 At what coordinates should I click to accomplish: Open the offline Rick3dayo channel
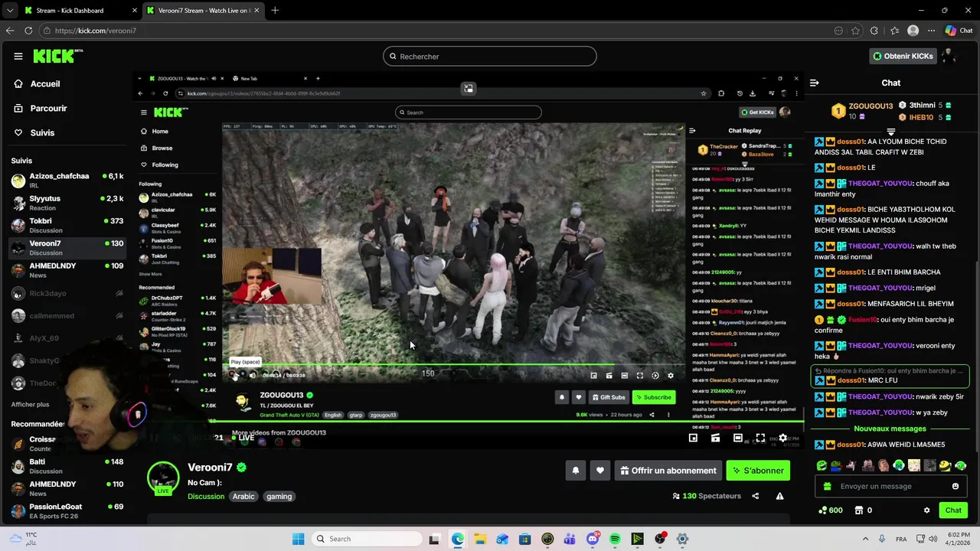click(x=67, y=293)
